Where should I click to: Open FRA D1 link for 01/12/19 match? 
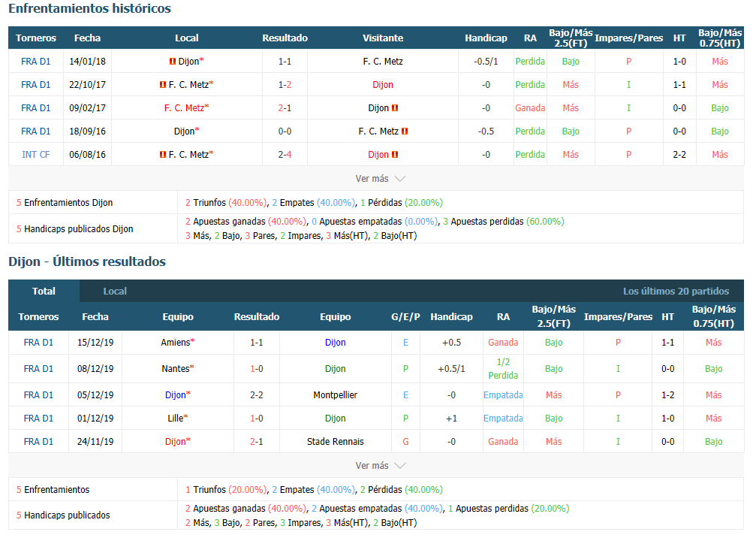coord(38,419)
